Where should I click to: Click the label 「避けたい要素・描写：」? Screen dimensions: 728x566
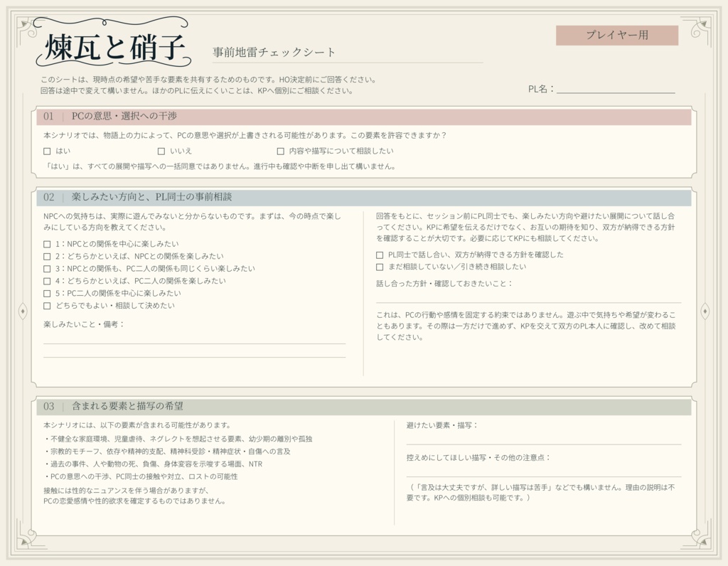point(442,424)
